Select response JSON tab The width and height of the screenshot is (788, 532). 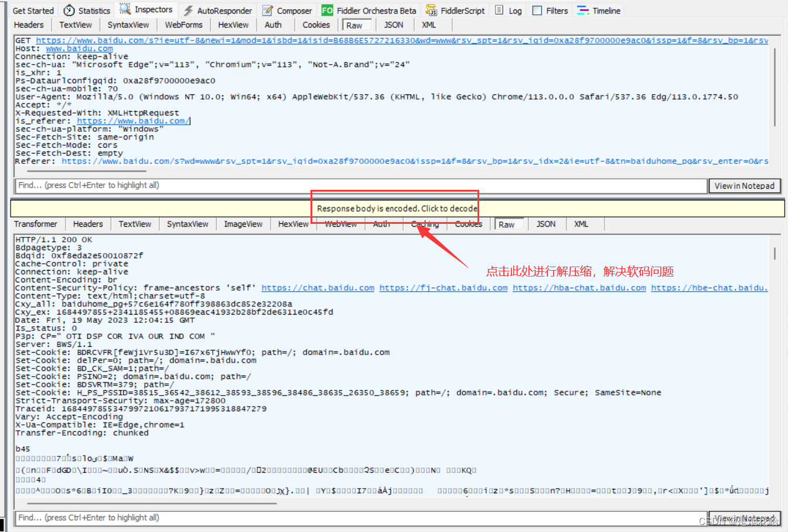(546, 224)
